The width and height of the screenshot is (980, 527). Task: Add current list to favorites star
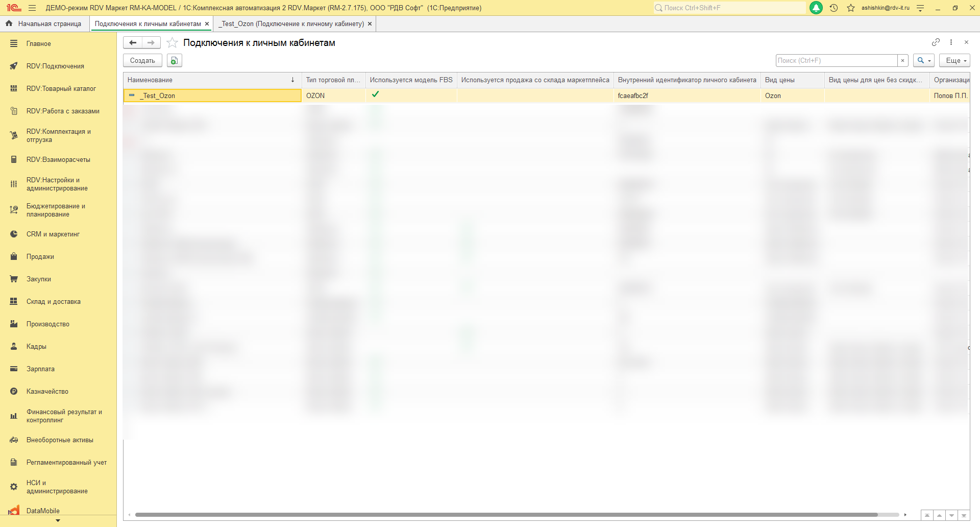[173, 43]
